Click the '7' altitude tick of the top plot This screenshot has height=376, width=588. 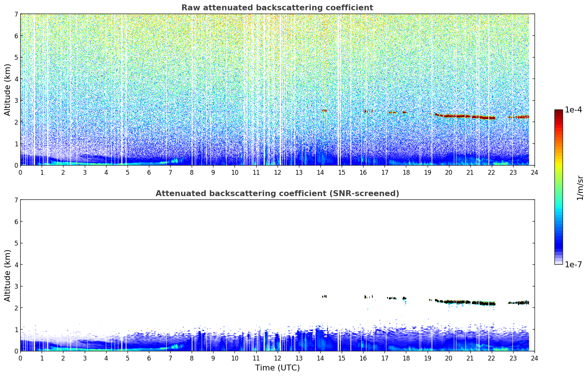pos(16,14)
